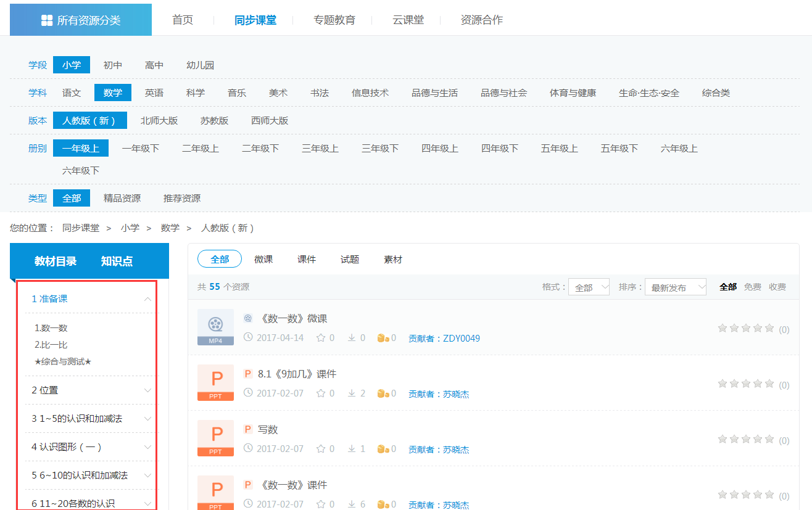Click download icon in 写数 row
The image size is (812, 510).
point(352,449)
